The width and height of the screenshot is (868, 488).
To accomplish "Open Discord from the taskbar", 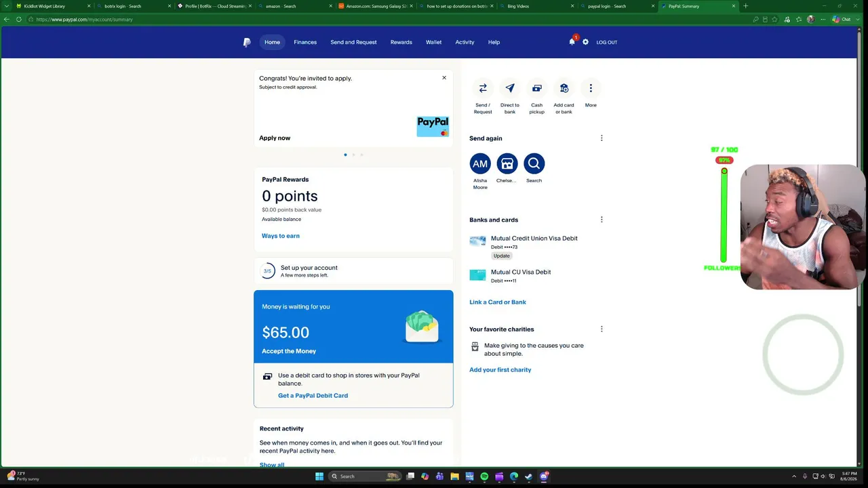I will 544,476.
